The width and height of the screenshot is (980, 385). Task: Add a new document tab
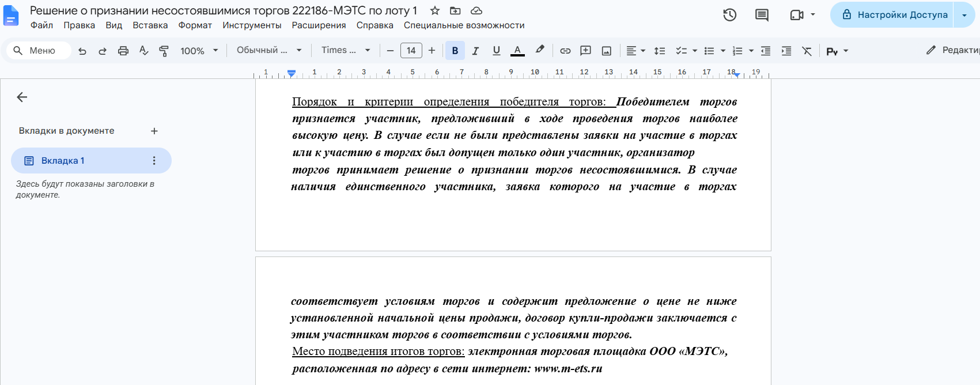pyautogui.click(x=154, y=131)
